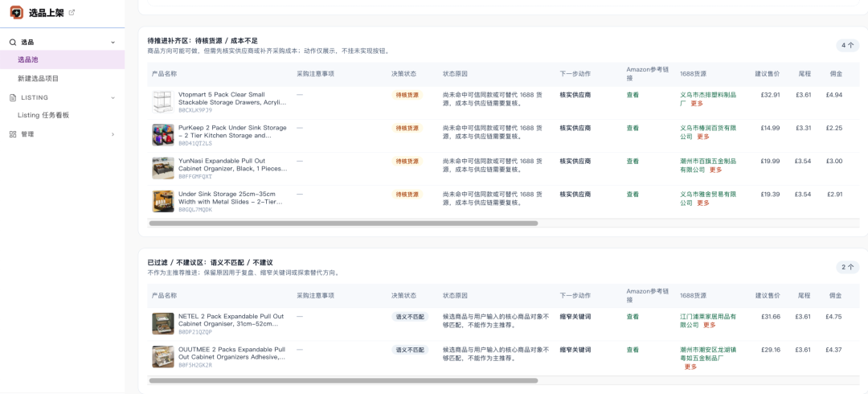The height and width of the screenshot is (394, 868).
Task: Open 潮州市百旗五金制品有限公司 supplier link
Action: pos(708,165)
